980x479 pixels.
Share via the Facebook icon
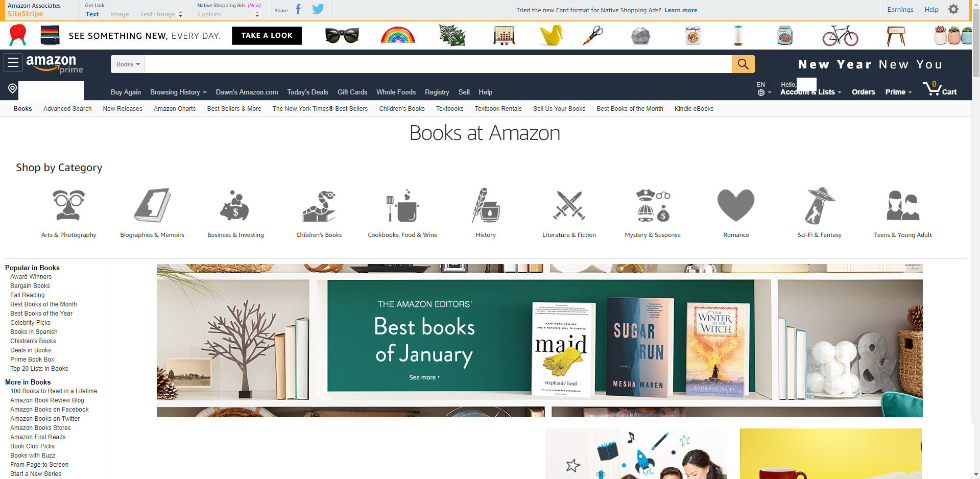[x=298, y=10]
